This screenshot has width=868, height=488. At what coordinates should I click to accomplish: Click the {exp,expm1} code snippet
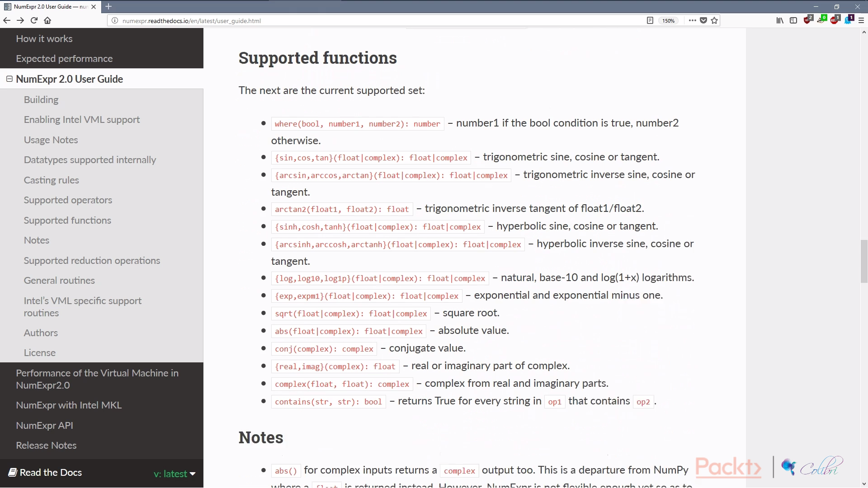(367, 296)
